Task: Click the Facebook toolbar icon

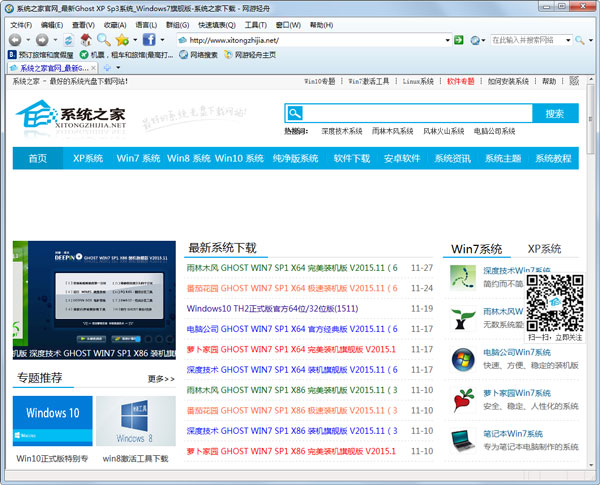Action: pyautogui.click(x=149, y=40)
